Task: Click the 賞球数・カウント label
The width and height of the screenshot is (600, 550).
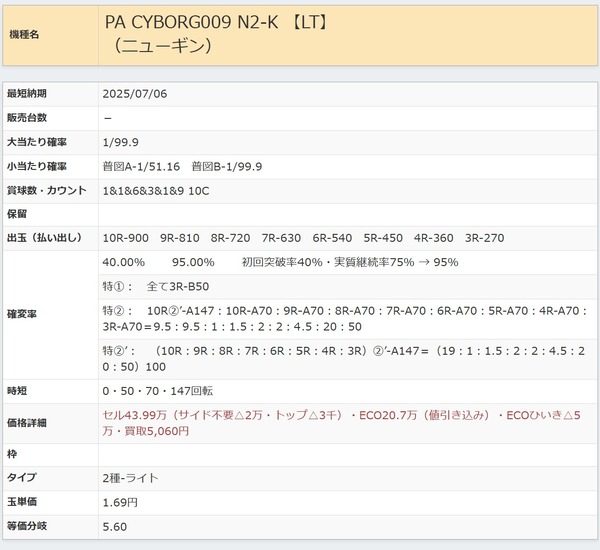Action: [x=47, y=191]
